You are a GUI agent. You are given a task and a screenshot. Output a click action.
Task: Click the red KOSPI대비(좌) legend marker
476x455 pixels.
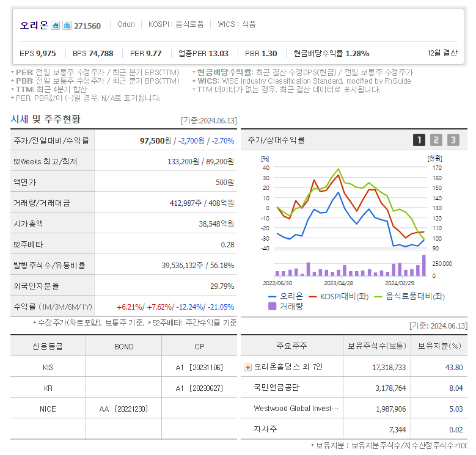point(312,296)
